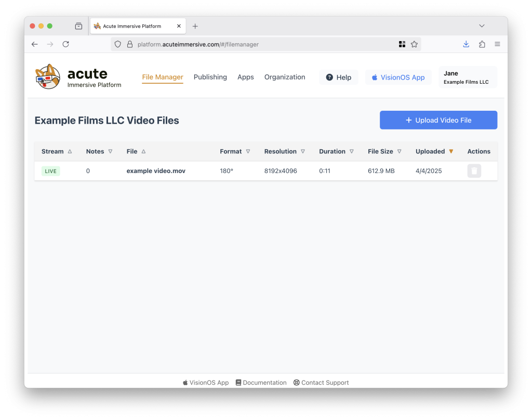Click the VisionOS App header button

pos(398,77)
